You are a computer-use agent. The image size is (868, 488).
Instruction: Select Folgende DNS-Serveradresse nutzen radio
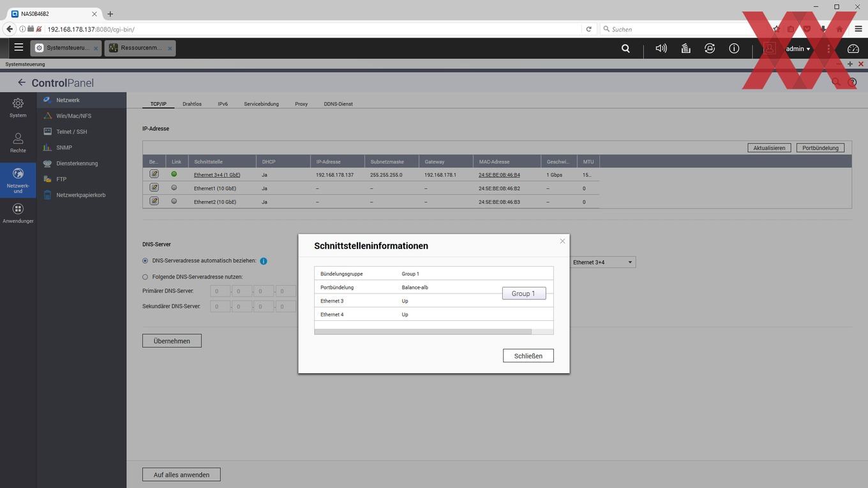146,277
